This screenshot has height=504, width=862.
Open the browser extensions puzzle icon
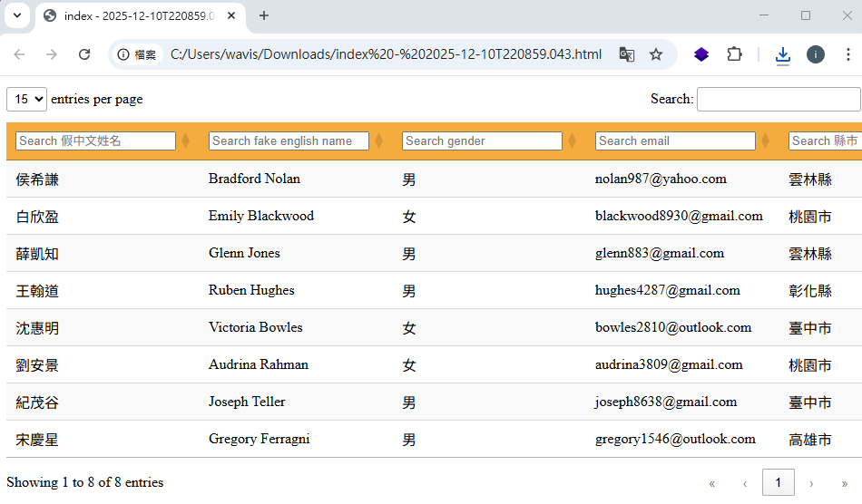click(734, 54)
